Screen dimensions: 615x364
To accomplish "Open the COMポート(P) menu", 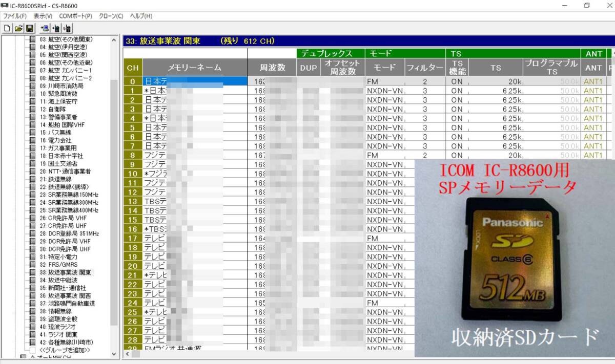I will coord(75,16).
